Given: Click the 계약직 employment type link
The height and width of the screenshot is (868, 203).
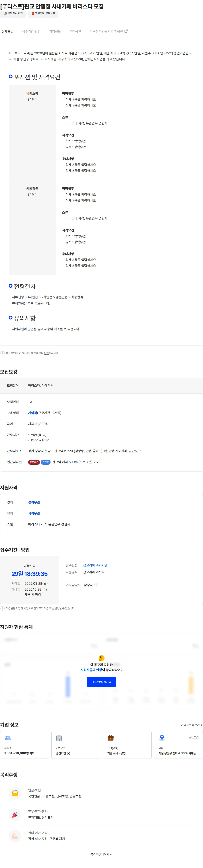Looking at the screenshot, I should click(x=32, y=413).
